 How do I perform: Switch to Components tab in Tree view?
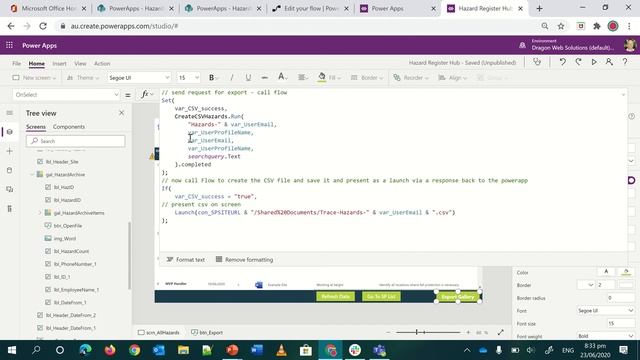pyautogui.click(x=69, y=127)
